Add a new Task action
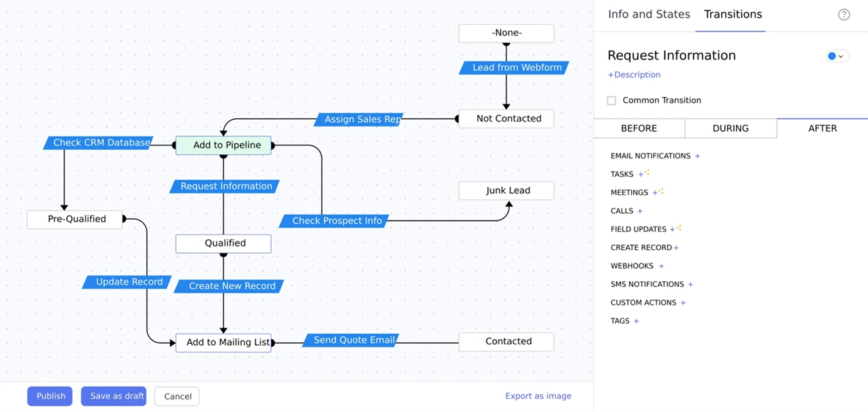This screenshot has height=412, width=868. click(640, 173)
